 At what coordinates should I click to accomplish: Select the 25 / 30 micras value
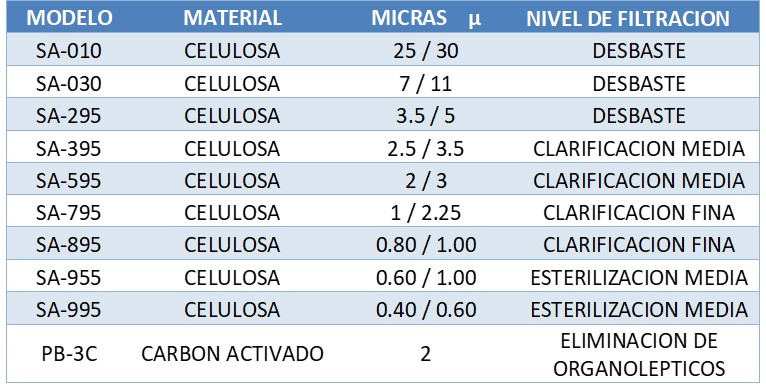[426, 51]
